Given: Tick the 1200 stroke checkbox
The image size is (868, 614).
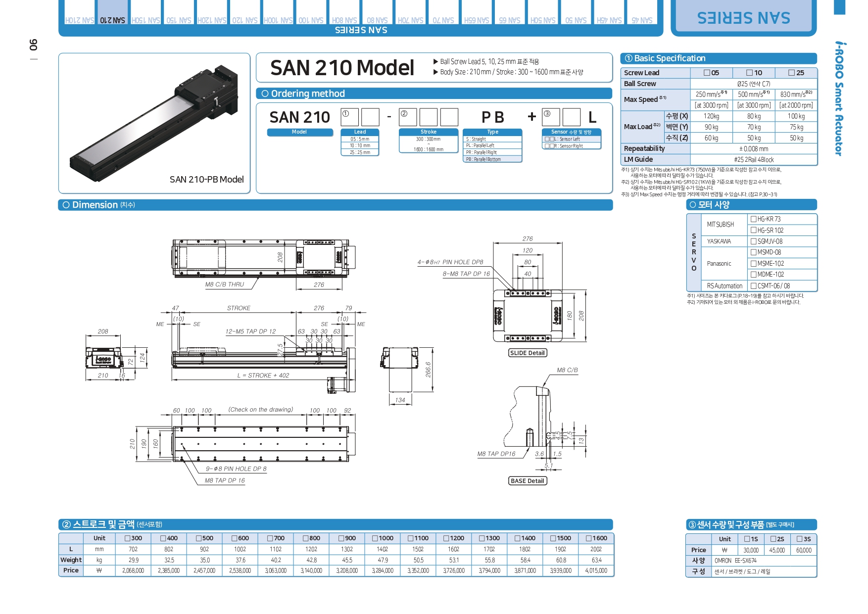Looking at the screenshot, I should tap(446, 538).
